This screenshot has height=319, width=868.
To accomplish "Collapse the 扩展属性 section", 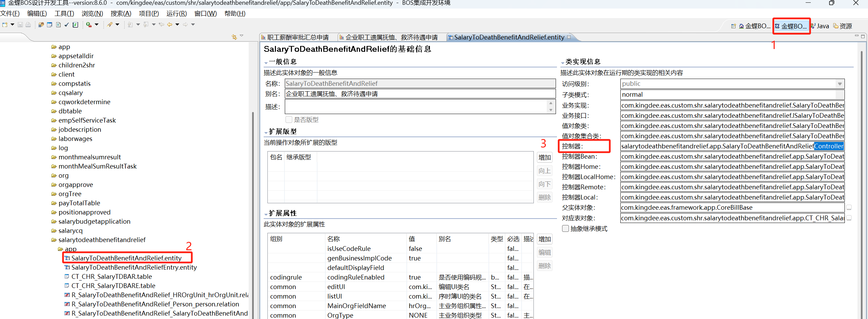I will pos(266,214).
